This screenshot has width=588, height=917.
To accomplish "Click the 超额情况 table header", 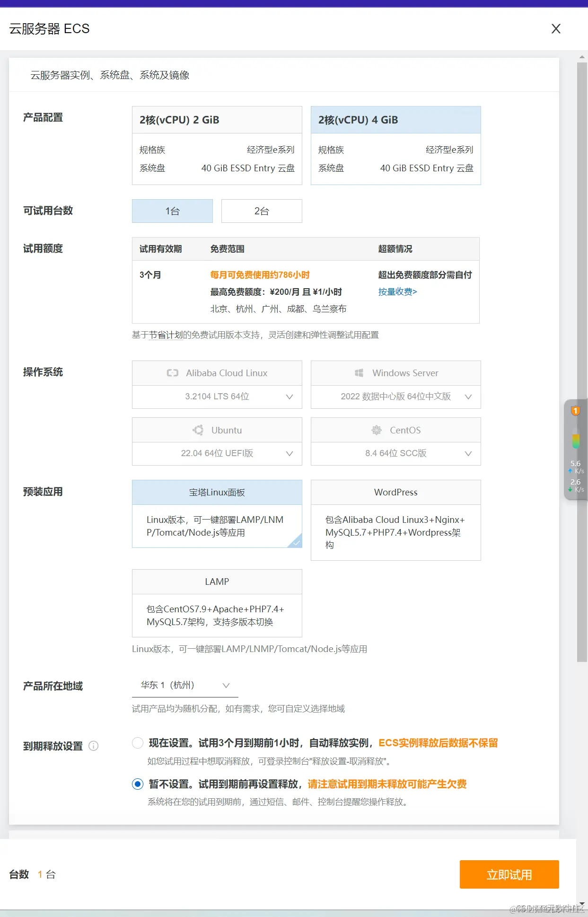I will click(x=395, y=249).
